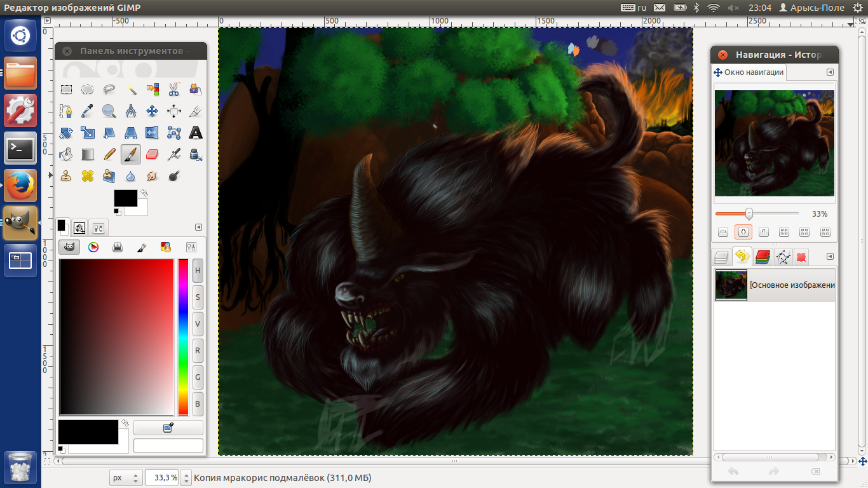The image size is (868, 488).
Task: Select the Clone stamp tool
Action: pyautogui.click(x=66, y=176)
